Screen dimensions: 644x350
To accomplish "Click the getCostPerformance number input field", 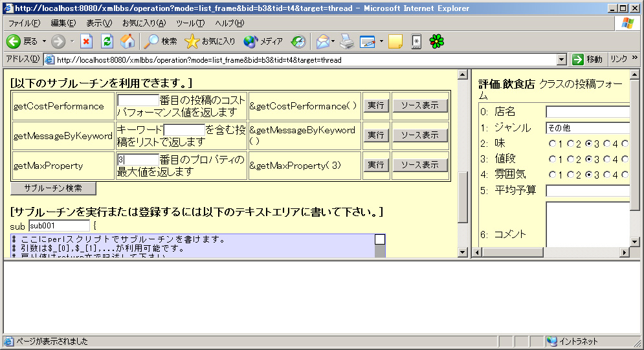I will point(138,100).
